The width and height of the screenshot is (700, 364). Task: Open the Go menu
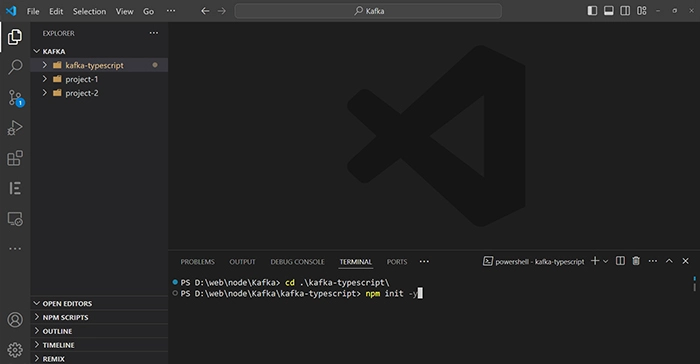point(148,11)
